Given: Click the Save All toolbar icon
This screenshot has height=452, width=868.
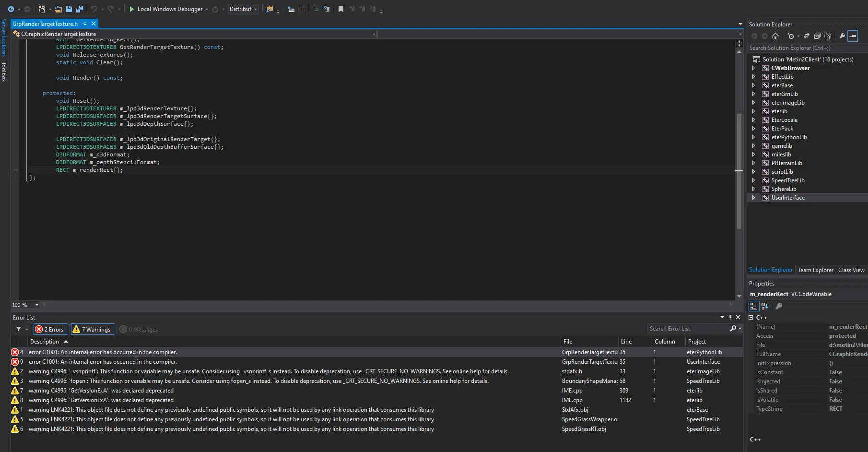Looking at the screenshot, I should (x=80, y=9).
